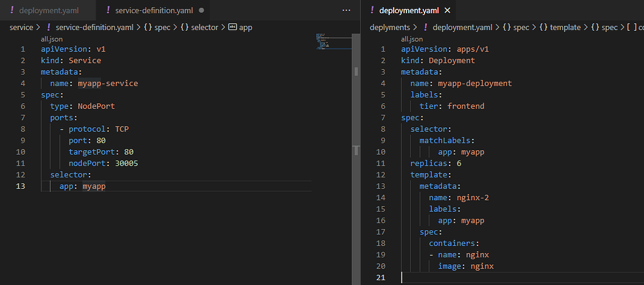
Task: Click the string icon beside app breadcrumb
Action: (232, 27)
